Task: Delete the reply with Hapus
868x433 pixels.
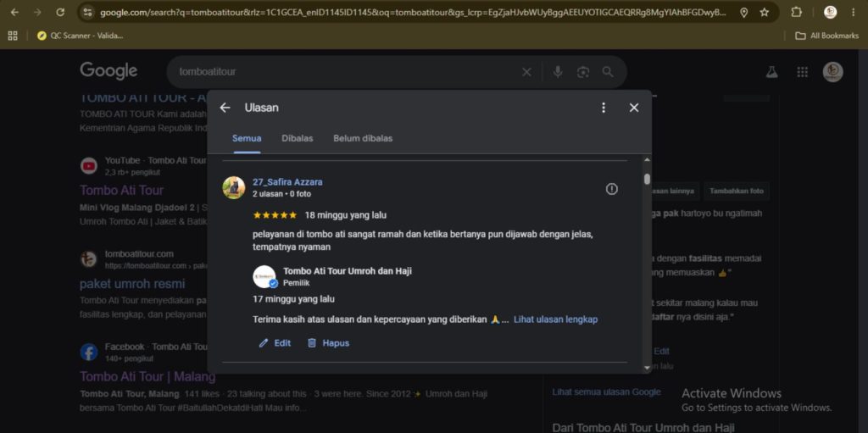Action: click(328, 342)
